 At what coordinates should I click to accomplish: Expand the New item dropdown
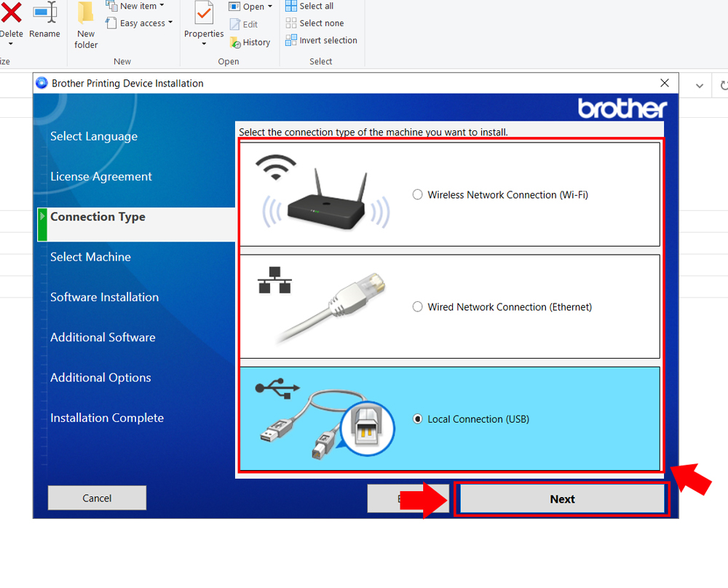(x=162, y=6)
